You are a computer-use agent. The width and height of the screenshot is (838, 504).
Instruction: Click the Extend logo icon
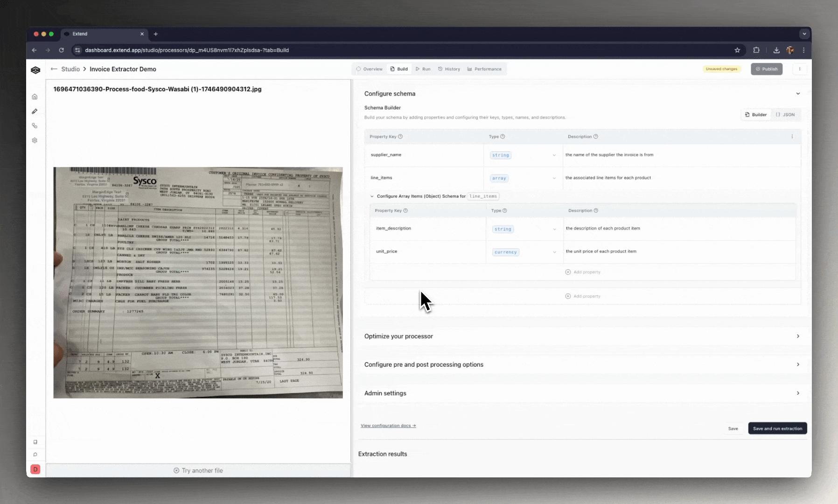(35, 70)
